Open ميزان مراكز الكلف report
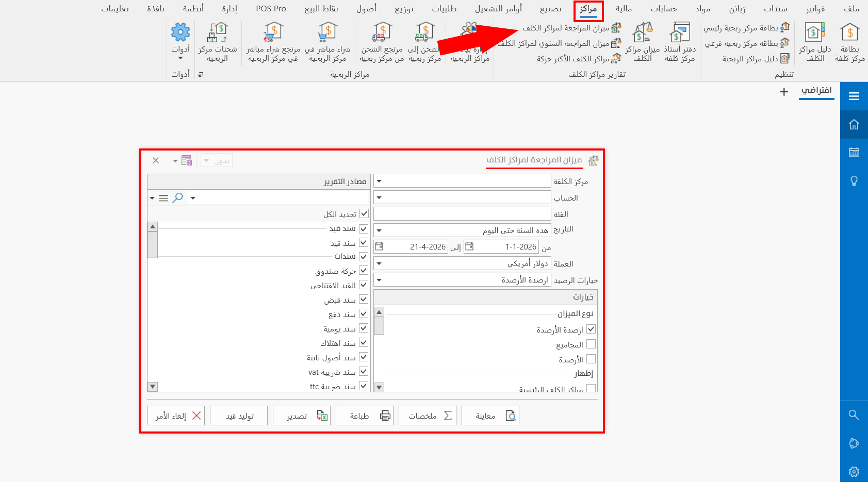 (x=642, y=42)
